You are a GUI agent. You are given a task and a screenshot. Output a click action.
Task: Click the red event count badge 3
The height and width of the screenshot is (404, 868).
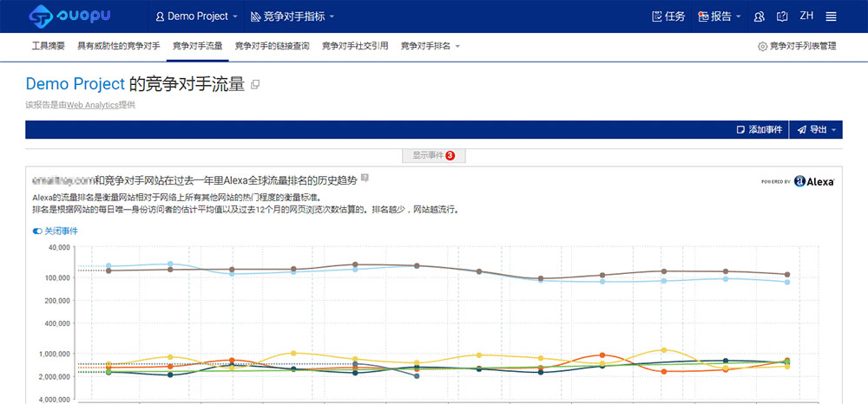(450, 156)
